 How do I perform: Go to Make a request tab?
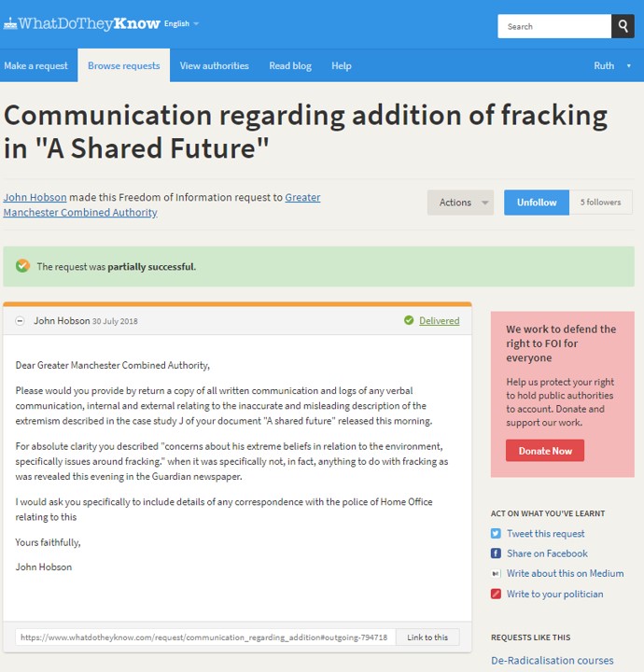coord(35,65)
